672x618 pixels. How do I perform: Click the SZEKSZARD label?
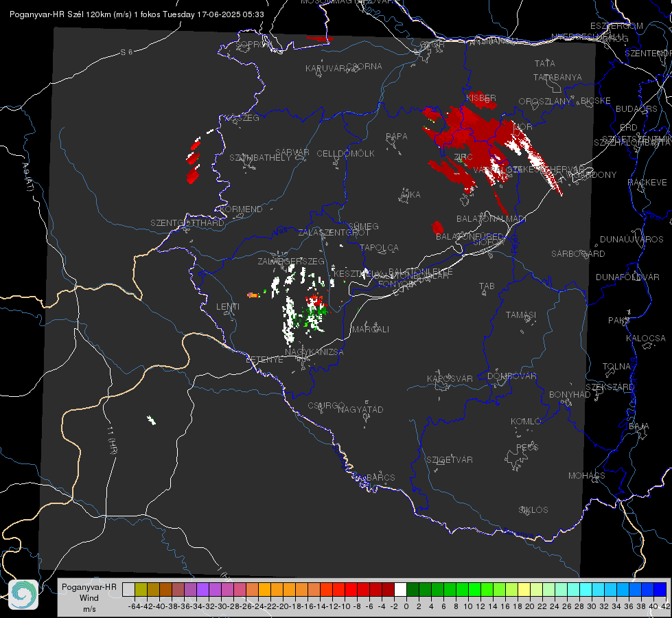(x=610, y=387)
